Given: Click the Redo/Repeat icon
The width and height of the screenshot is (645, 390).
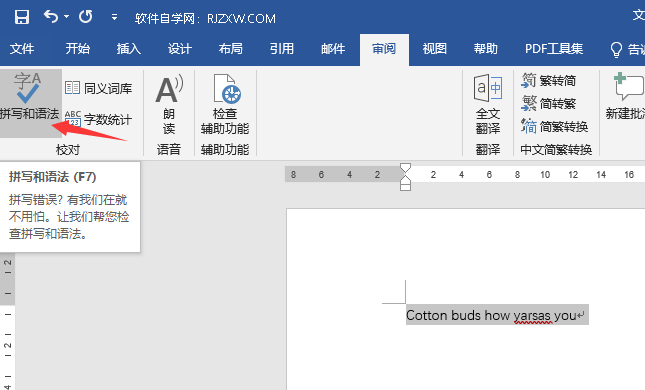Looking at the screenshot, I should click(x=86, y=17).
